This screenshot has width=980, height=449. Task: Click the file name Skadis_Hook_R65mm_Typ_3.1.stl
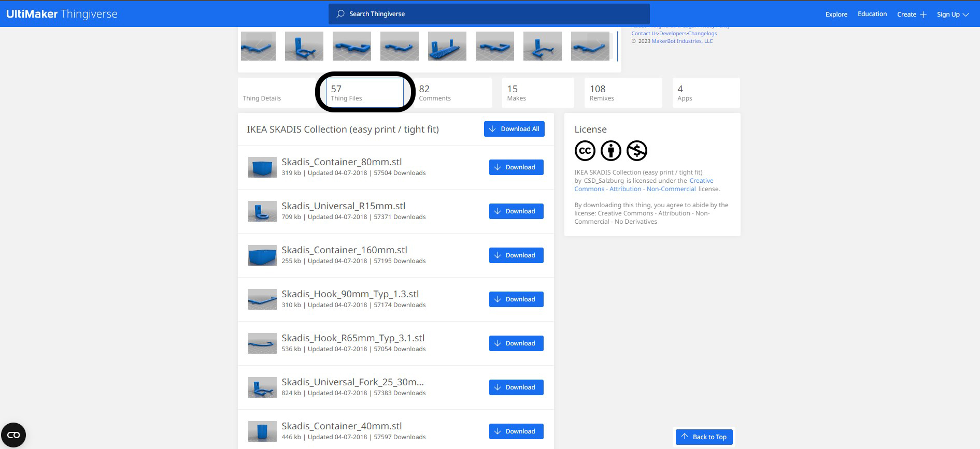tap(353, 338)
